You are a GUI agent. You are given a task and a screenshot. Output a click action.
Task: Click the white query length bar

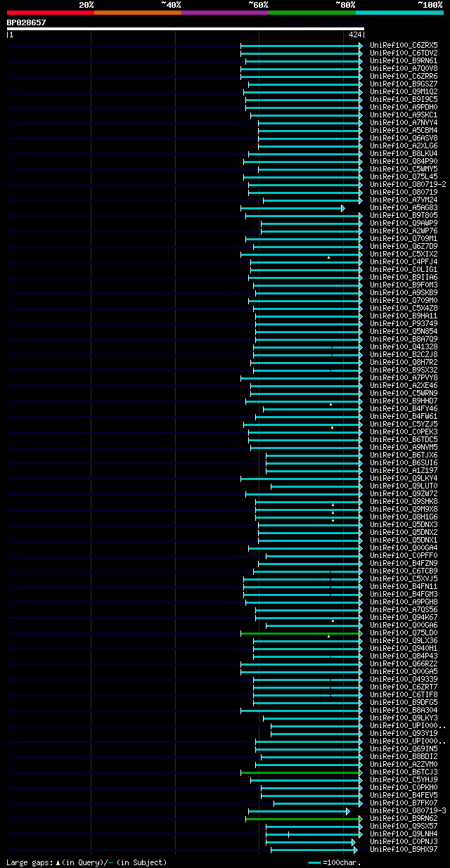coord(185,29)
